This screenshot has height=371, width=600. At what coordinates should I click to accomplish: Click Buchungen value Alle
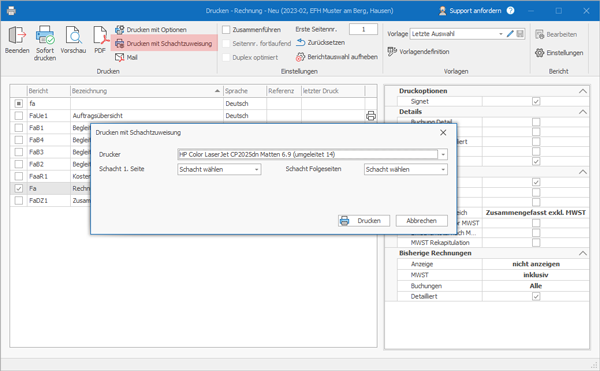[536, 286]
